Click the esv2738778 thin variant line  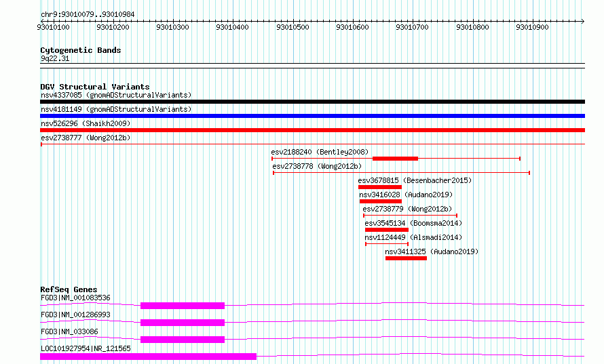[x=401, y=173]
